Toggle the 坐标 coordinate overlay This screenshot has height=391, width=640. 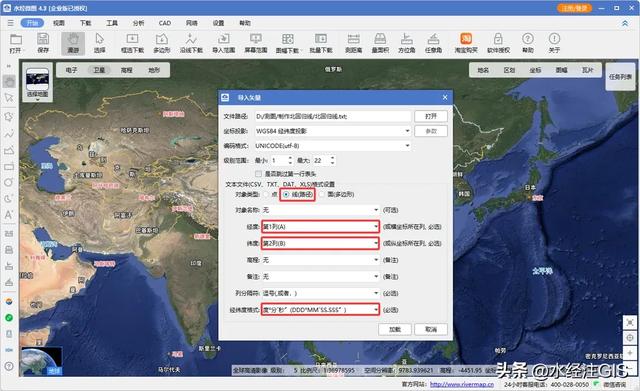click(536, 70)
